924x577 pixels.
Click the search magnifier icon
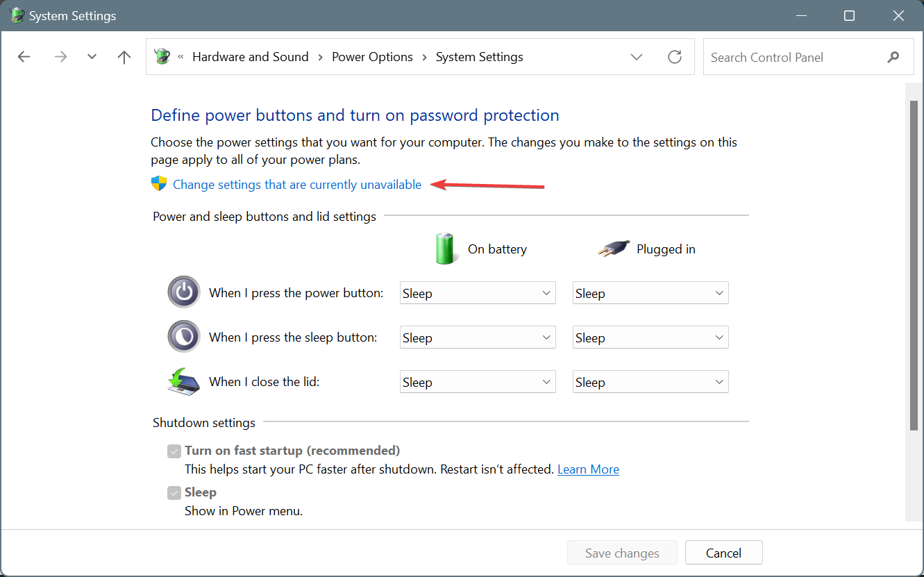pos(893,57)
